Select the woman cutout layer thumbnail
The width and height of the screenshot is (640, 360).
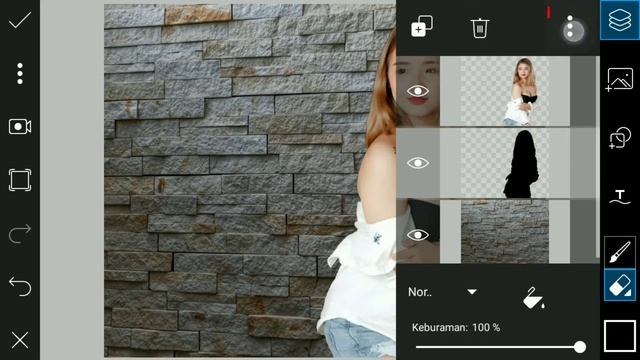pyautogui.click(x=505, y=91)
